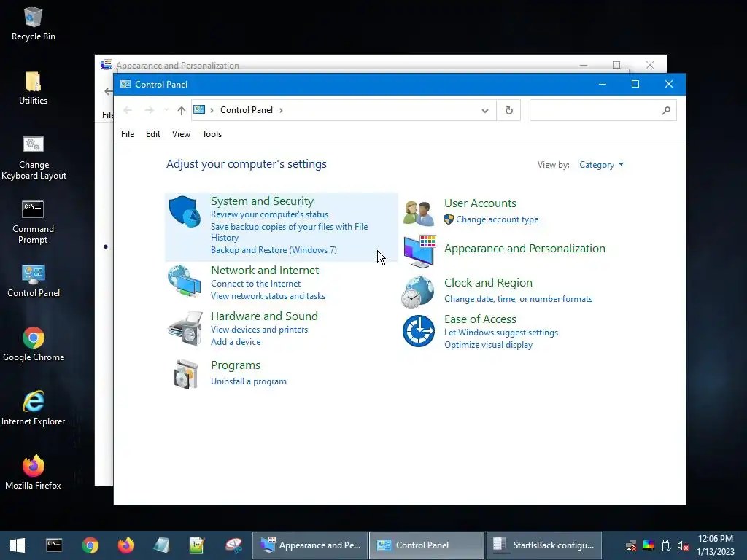Click Change account type link
The height and width of the screenshot is (560, 747).
[x=498, y=219]
